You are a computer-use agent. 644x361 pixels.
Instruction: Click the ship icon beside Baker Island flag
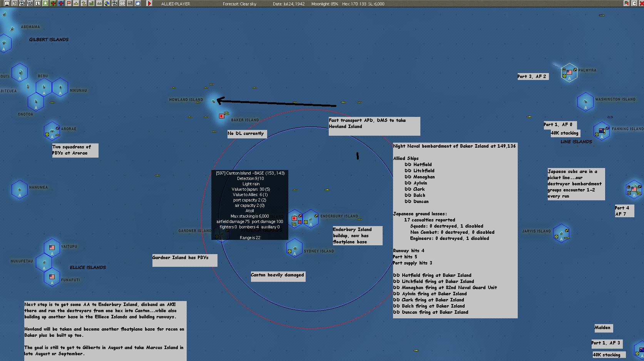(x=227, y=113)
